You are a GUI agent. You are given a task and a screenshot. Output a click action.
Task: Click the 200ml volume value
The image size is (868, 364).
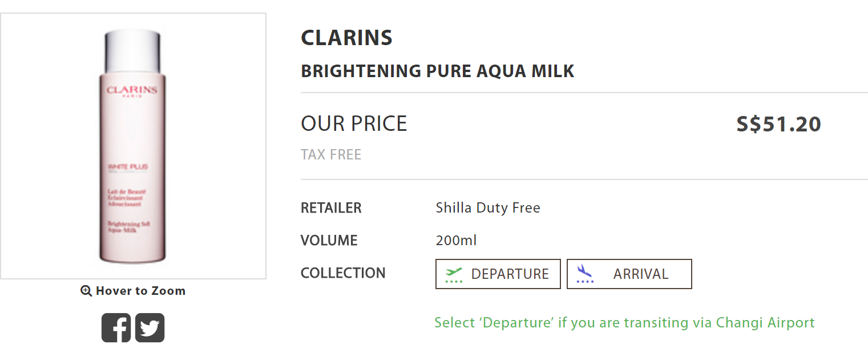(x=456, y=241)
